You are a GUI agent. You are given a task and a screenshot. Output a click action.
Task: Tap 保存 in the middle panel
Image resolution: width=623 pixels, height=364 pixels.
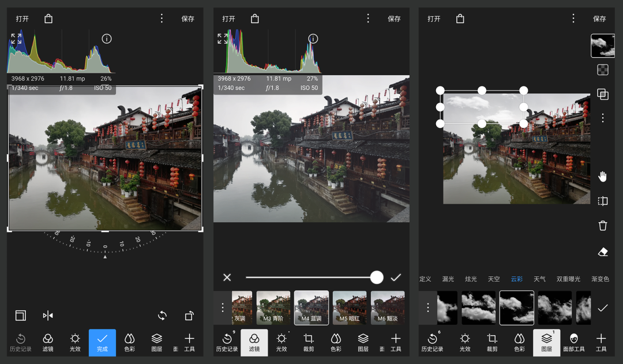point(394,18)
